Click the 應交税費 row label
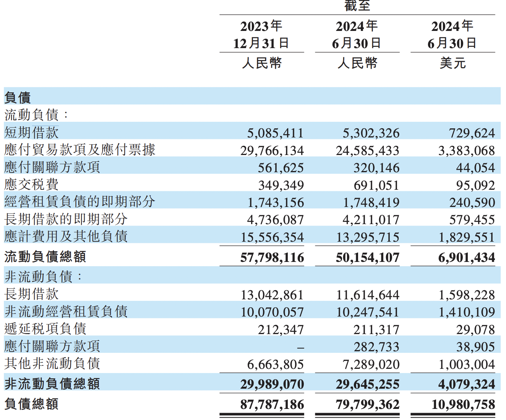 tap(31, 184)
